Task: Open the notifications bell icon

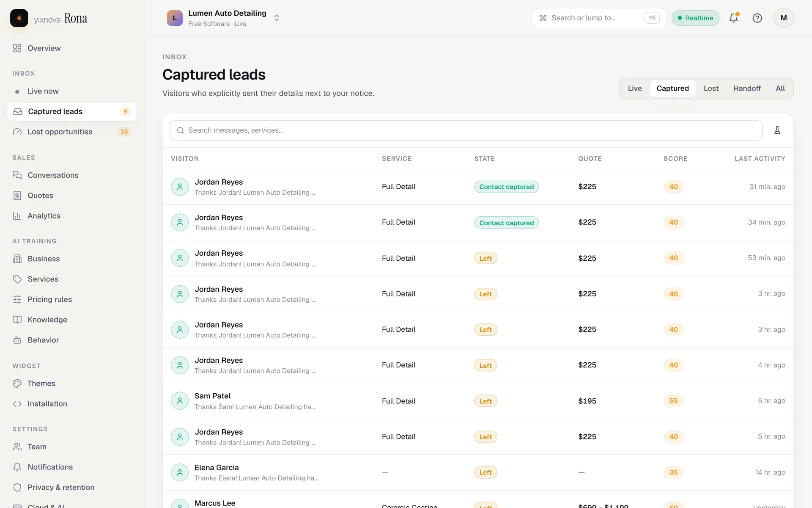Action: tap(734, 18)
